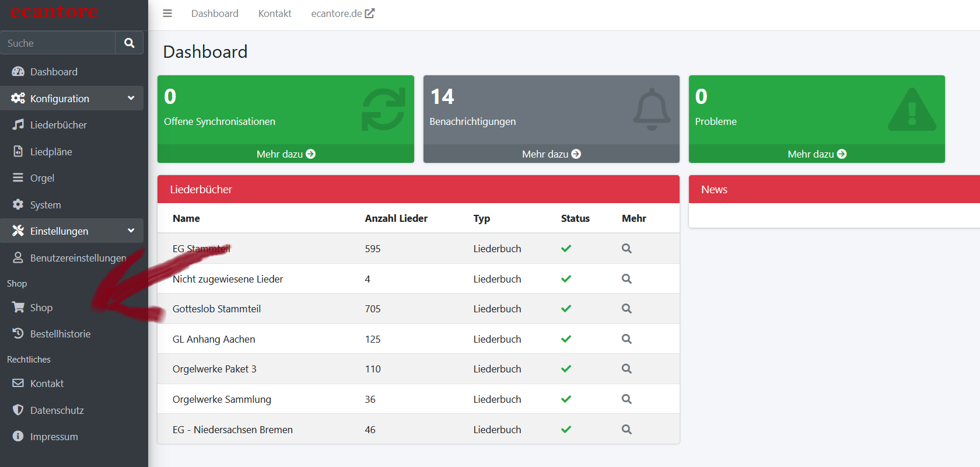Click magnifier icon for Gotteslob Stammteil row
Viewport: 980px width, 467px height.
pos(626,308)
